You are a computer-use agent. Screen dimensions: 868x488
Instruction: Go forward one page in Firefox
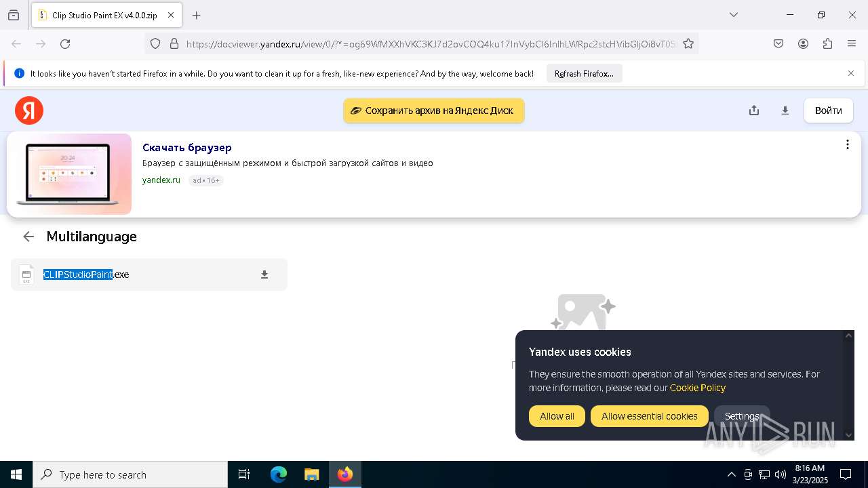pyautogui.click(x=41, y=43)
